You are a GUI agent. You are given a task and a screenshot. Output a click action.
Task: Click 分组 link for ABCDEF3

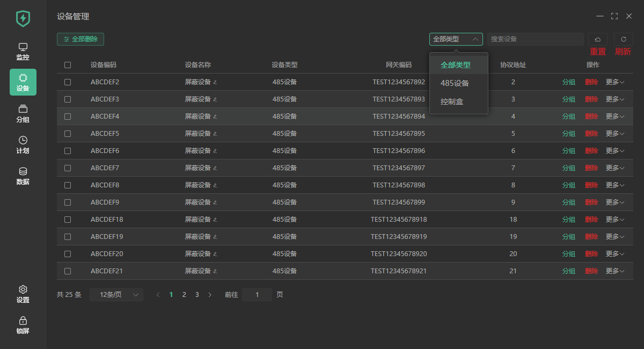coord(569,99)
